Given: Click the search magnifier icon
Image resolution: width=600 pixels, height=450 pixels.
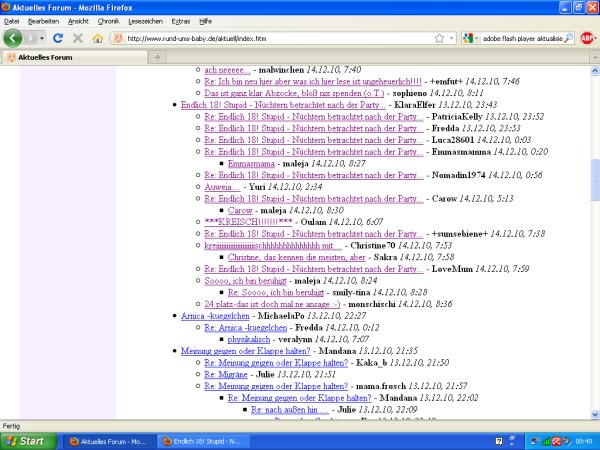Looking at the screenshot, I should click(569, 38).
